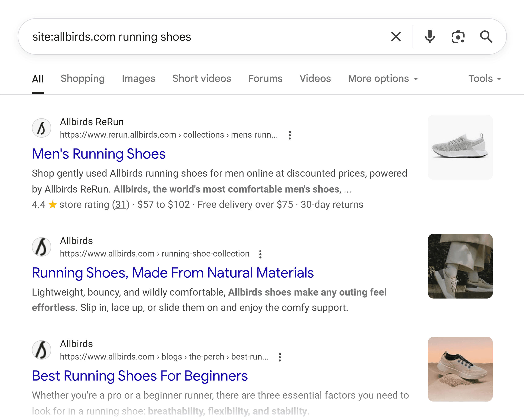Screen dimensions: 524x420
Task: Open image search with the camera lens icon
Action: pos(458,37)
